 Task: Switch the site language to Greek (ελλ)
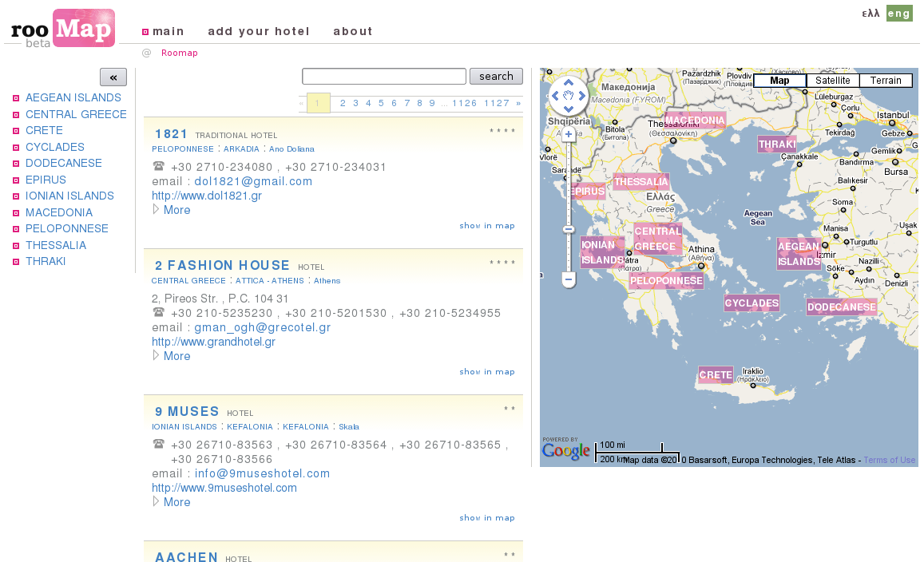[x=870, y=14]
